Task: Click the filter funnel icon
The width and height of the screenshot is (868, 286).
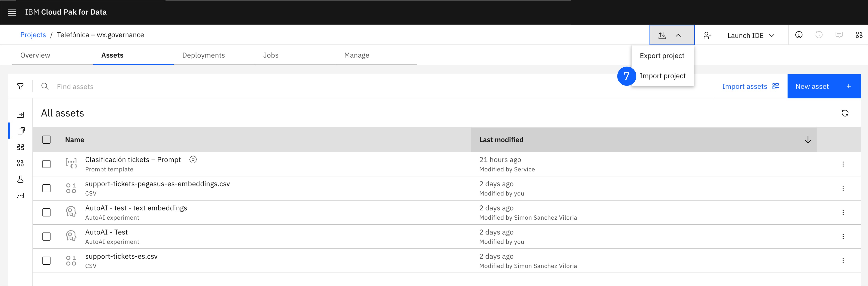Action: 20,86
